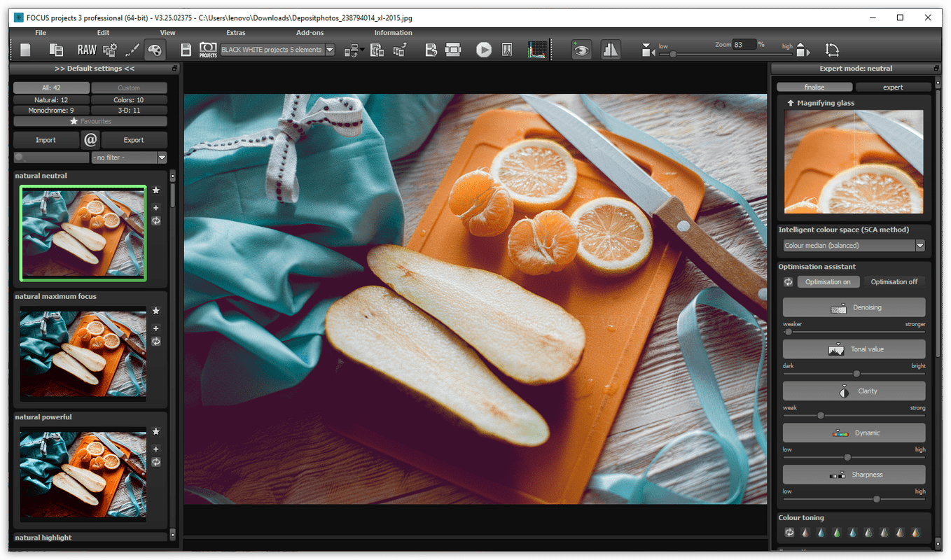Screen dimensions: 951x560
Task: Switch to the finalise tab
Action: click(x=814, y=87)
